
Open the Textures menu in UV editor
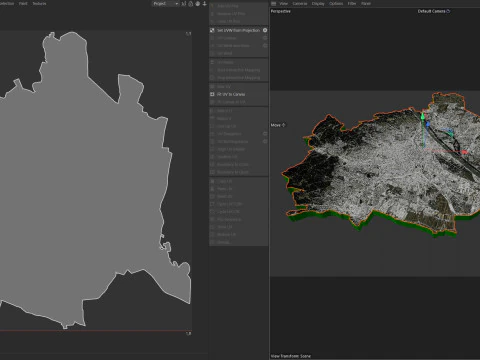[x=39, y=4]
